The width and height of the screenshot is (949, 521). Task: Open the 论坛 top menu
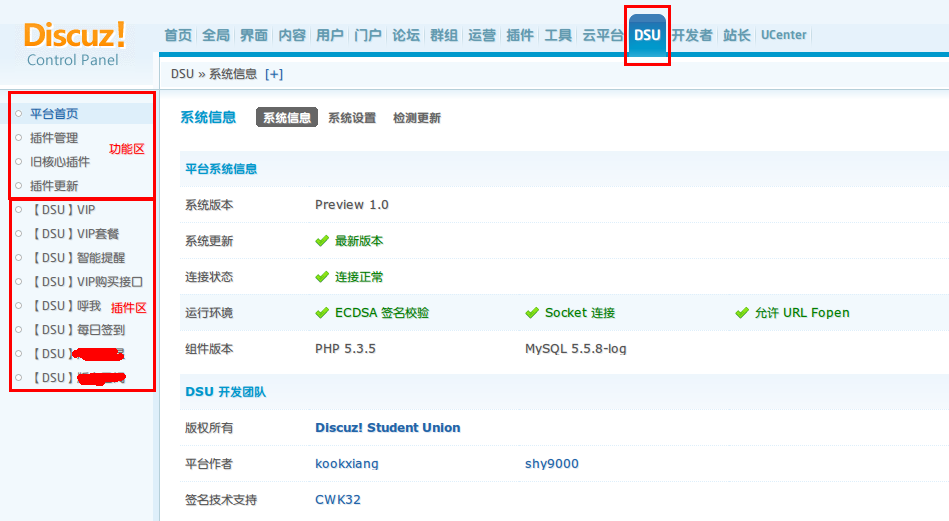[406, 35]
